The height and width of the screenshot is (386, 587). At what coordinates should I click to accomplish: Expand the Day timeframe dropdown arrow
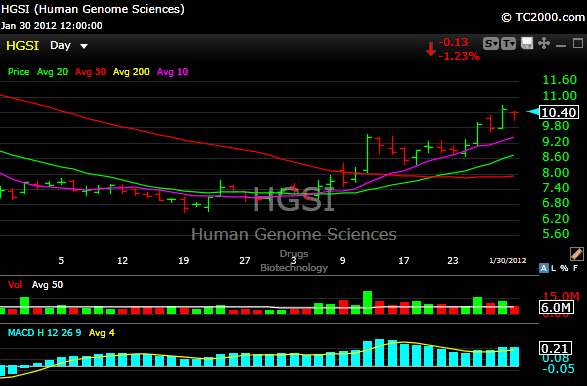pyautogui.click(x=84, y=46)
